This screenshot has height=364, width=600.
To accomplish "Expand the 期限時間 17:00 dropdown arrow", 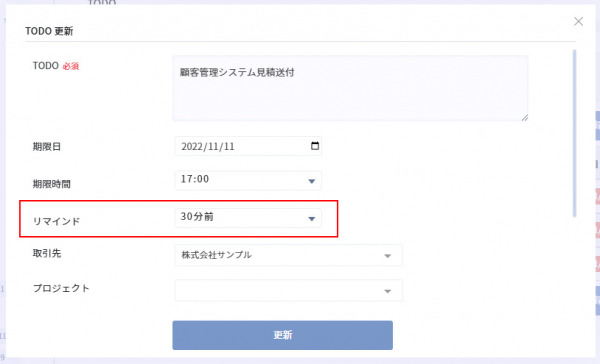I will pos(311,181).
